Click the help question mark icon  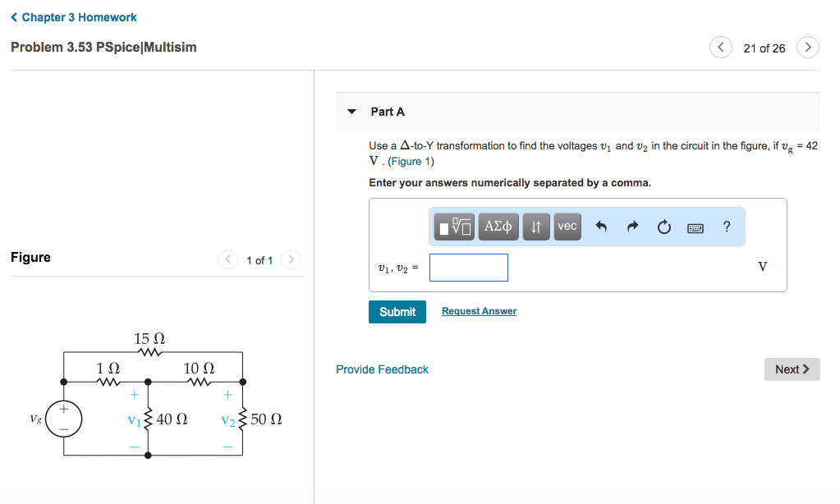pyautogui.click(x=726, y=226)
